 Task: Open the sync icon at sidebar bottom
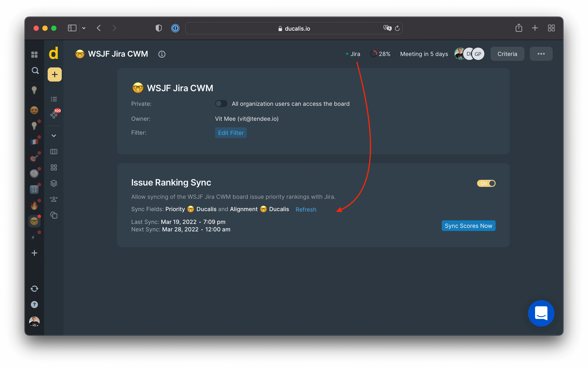tap(34, 289)
